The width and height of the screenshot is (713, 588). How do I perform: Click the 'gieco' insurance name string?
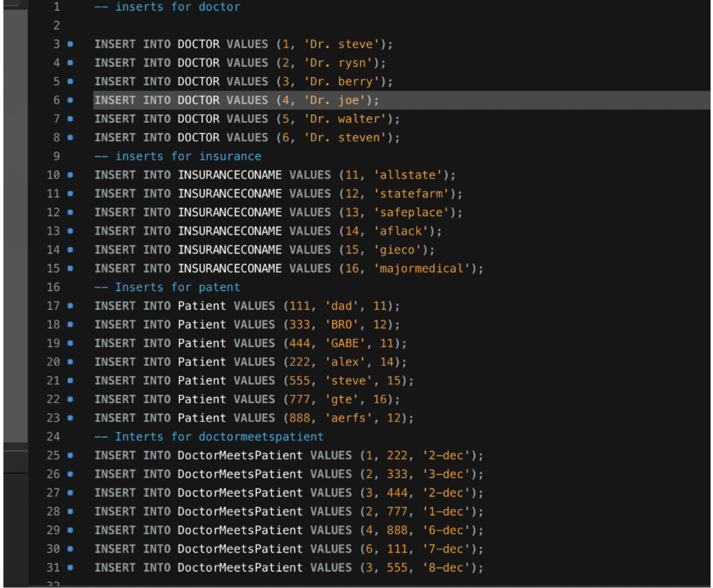(398, 250)
